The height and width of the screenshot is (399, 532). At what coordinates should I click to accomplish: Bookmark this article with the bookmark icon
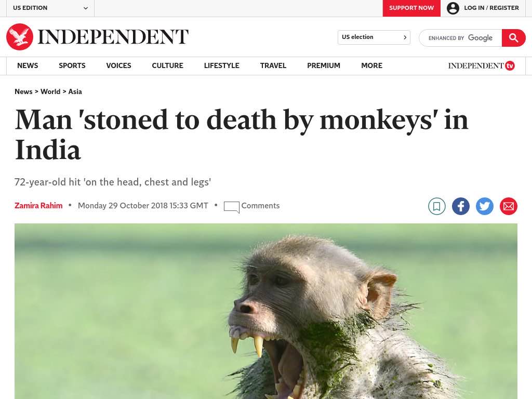point(436,206)
